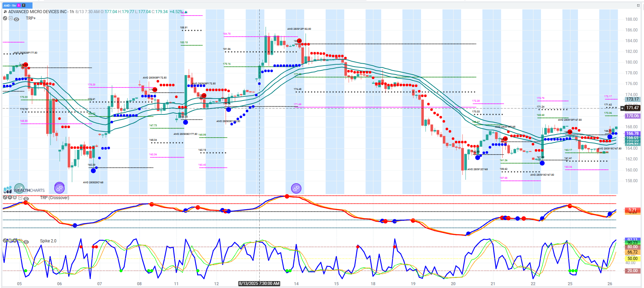Move the Spike 2.0 pane down
The width and height of the screenshot is (644, 288).
click(x=10, y=241)
